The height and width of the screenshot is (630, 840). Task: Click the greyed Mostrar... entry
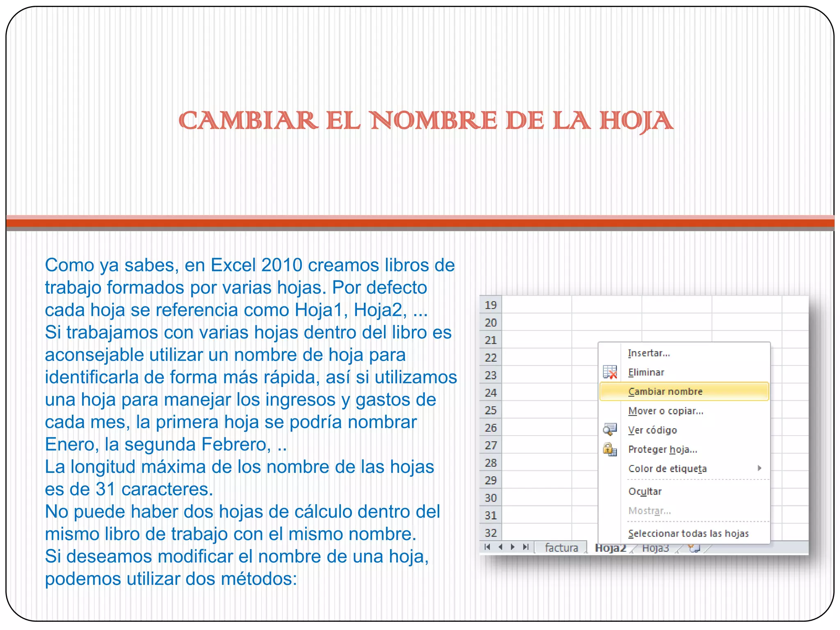coord(684,511)
